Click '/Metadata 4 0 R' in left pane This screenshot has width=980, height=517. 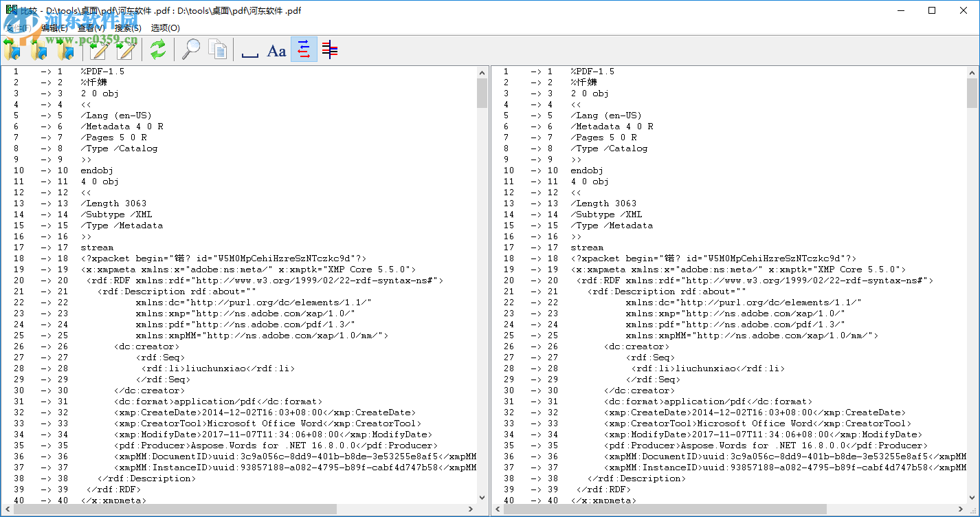pos(122,126)
